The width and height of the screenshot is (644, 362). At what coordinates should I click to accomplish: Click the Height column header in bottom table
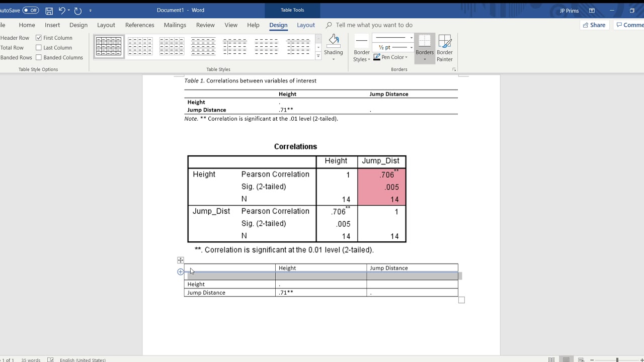click(321, 268)
